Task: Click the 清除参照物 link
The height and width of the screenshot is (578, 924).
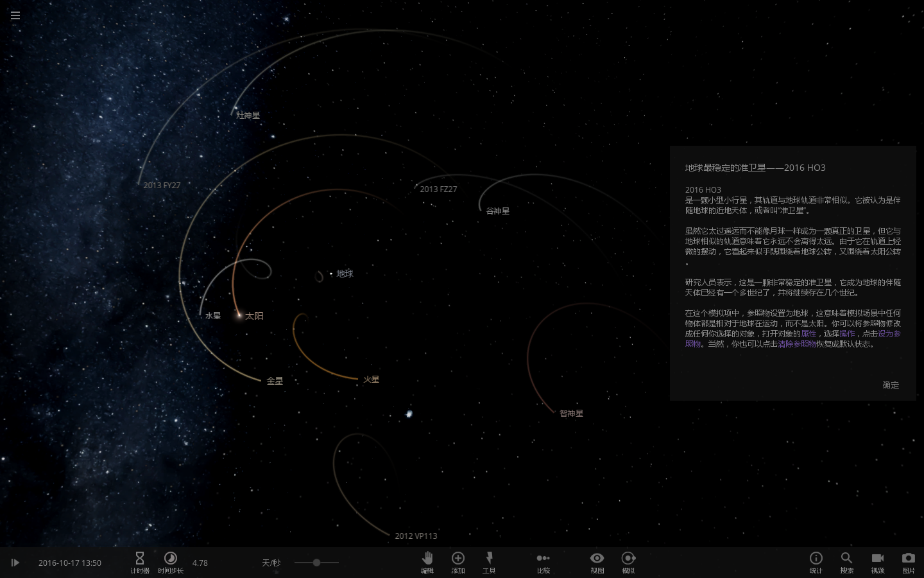Action: (x=797, y=344)
